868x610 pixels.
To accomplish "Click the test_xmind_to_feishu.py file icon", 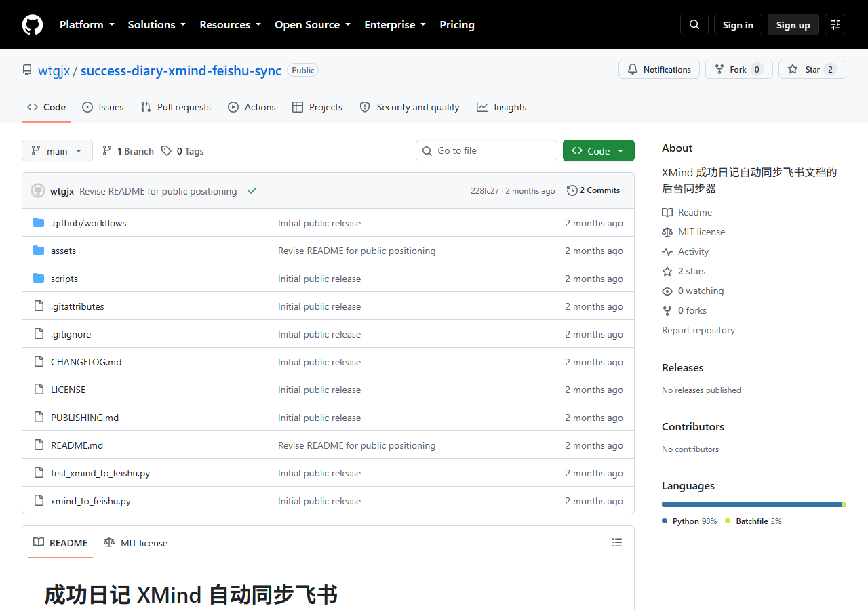I will coord(39,473).
